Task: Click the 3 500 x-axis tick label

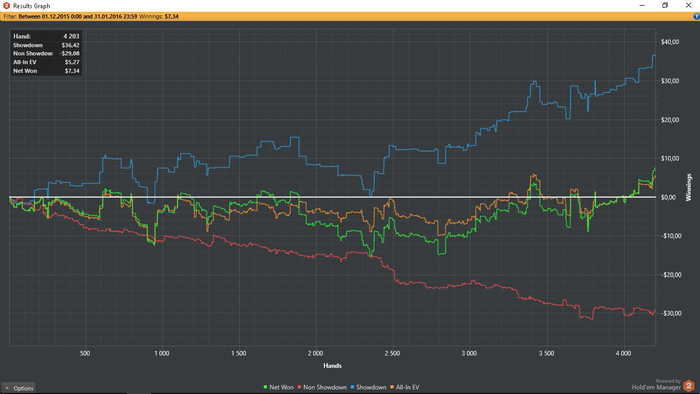Action: pyautogui.click(x=546, y=353)
